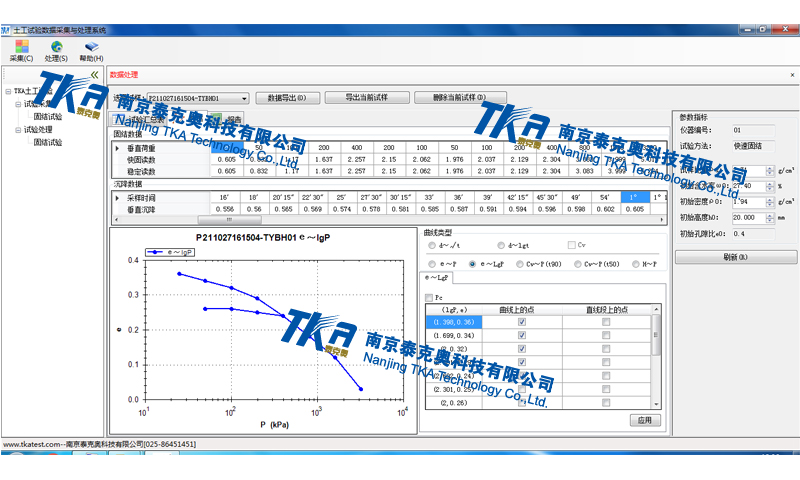Switch to the e～LgP tab
Screen dimensions: 800x480
[x=436, y=277]
